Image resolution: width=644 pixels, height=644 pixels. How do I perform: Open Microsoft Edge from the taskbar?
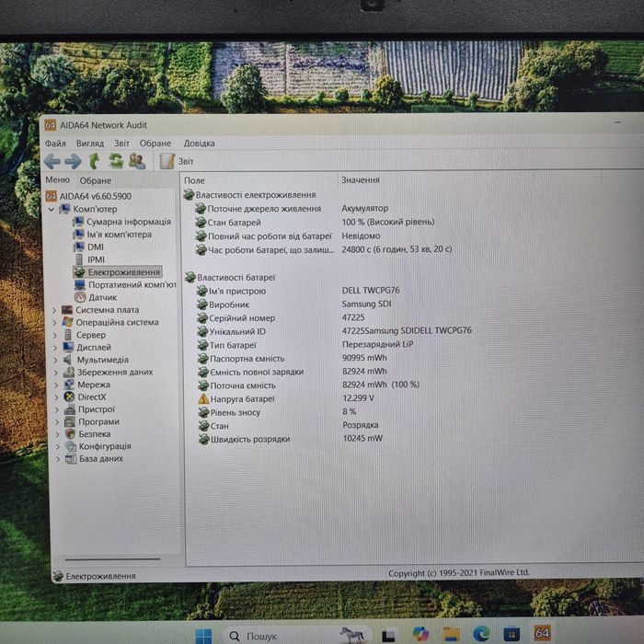(x=481, y=634)
